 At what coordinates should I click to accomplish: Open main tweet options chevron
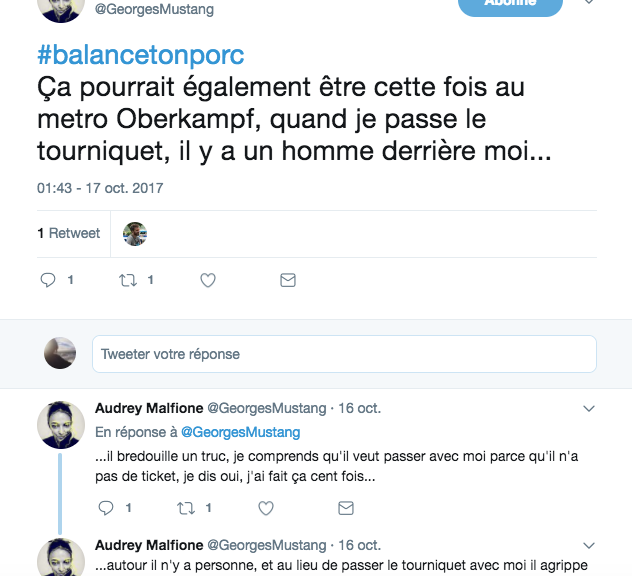(590, 4)
